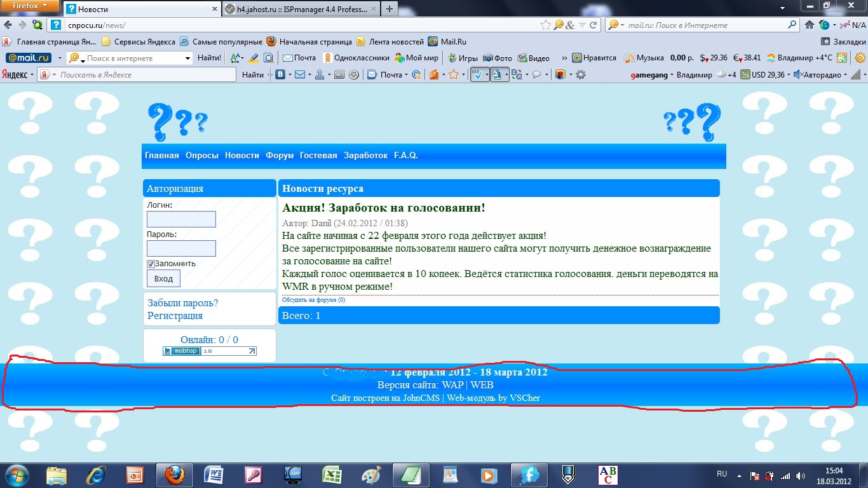Mute the Авторадио speaker icon

[797, 74]
